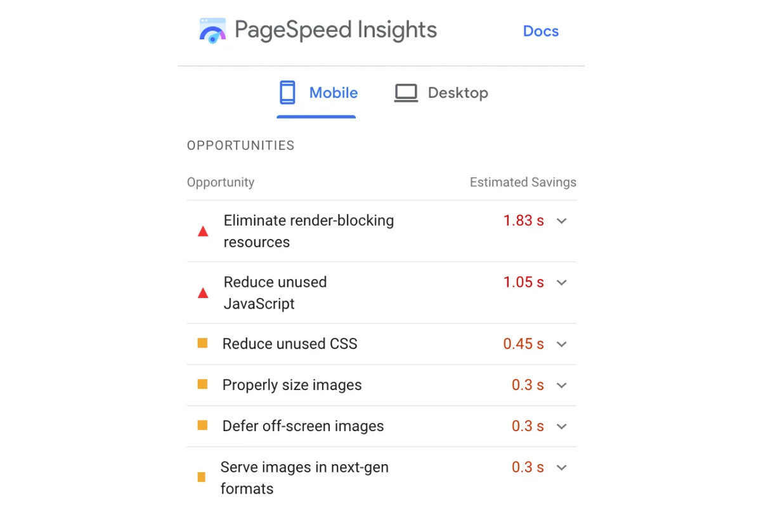Click the Reduce unused CSS opportunity text
The width and height of the screenshot is (761, 532).
tap(290, 344)
